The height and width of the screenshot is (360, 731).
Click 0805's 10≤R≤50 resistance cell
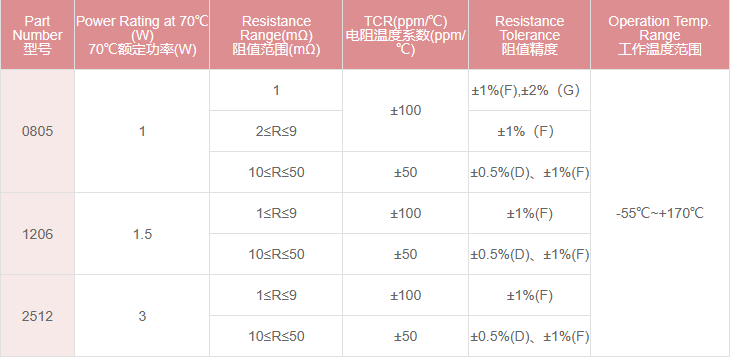(276, 172)
